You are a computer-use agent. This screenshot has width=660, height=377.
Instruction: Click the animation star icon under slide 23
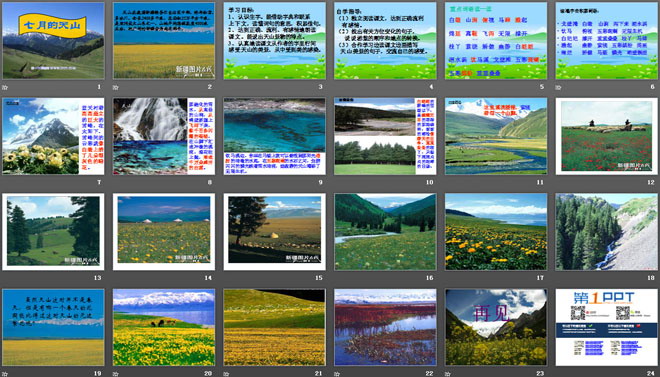[447, 374]
